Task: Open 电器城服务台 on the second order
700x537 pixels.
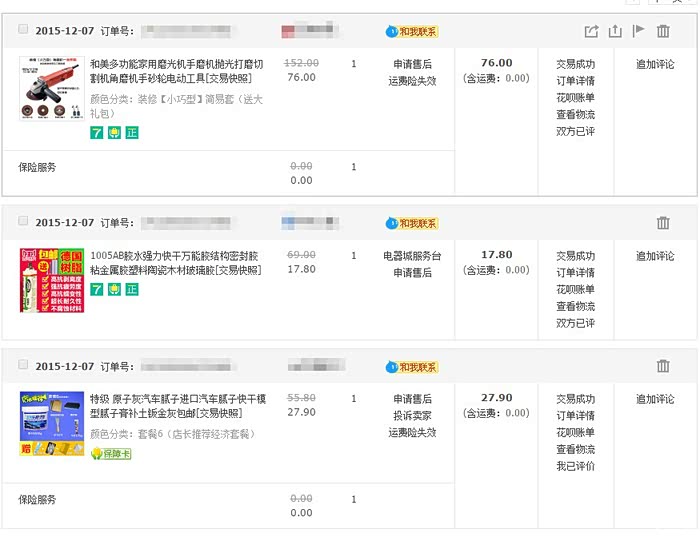Action: (x=412, y=256)
